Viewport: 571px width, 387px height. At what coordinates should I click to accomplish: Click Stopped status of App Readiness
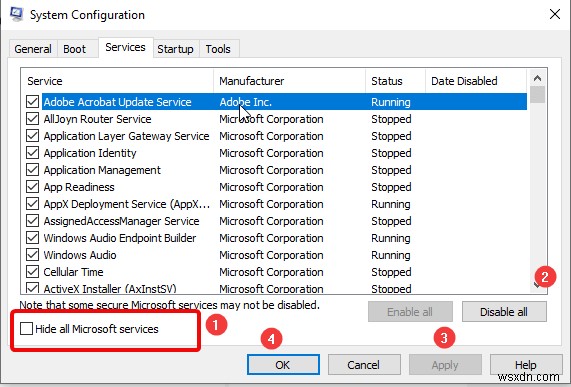391,187
